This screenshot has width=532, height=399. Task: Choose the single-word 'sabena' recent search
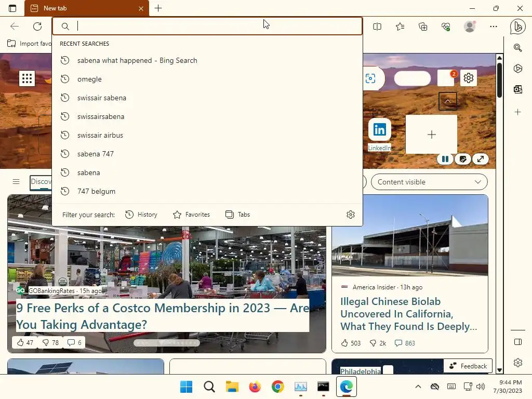tap(207, 172)
